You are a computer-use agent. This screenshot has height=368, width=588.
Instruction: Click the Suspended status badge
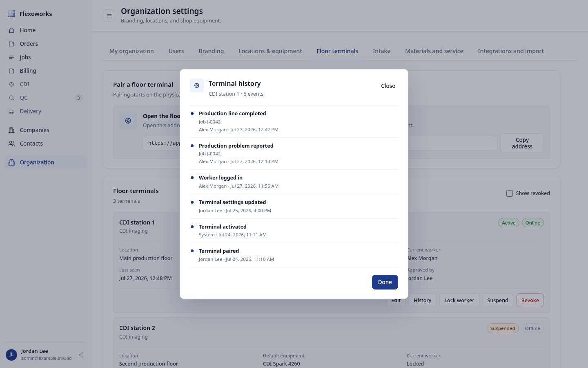coord(503,328)
